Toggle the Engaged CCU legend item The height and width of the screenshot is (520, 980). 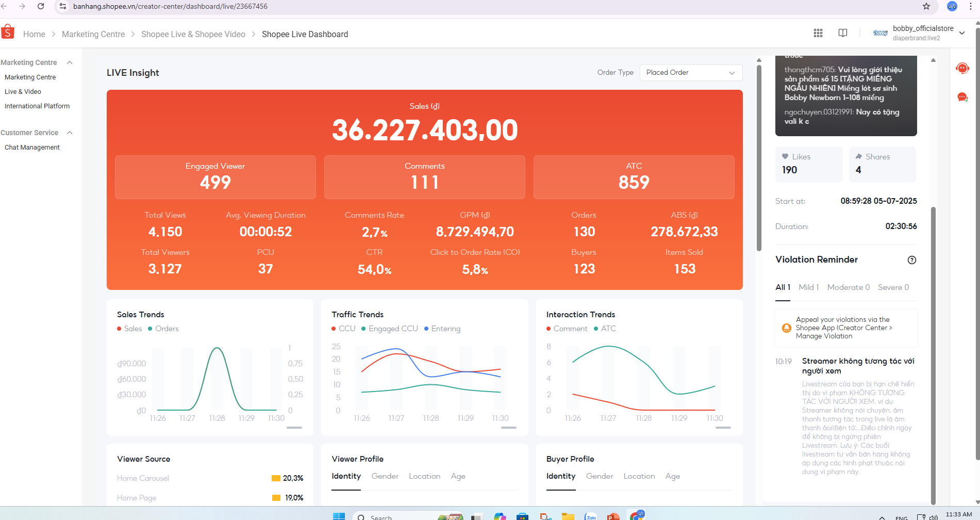(x=390, y=329)
